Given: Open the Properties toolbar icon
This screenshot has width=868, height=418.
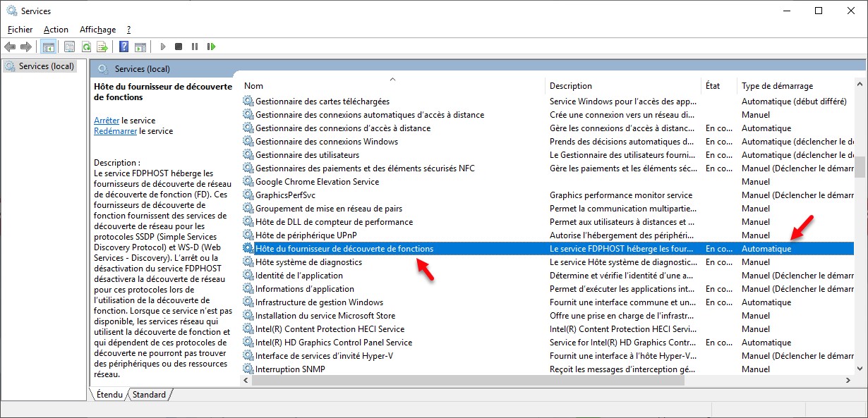Looking at the screenshot, I should click(x=69, y=47).
